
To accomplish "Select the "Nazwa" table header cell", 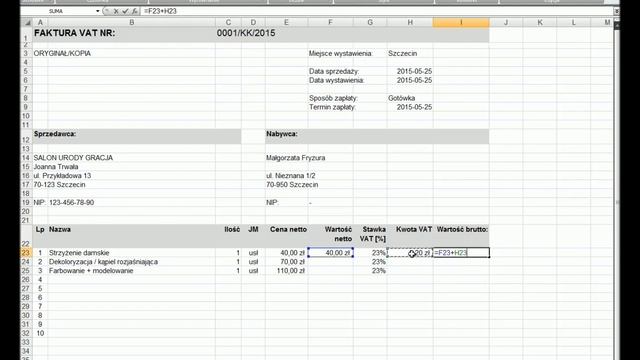I will point(60,229).
